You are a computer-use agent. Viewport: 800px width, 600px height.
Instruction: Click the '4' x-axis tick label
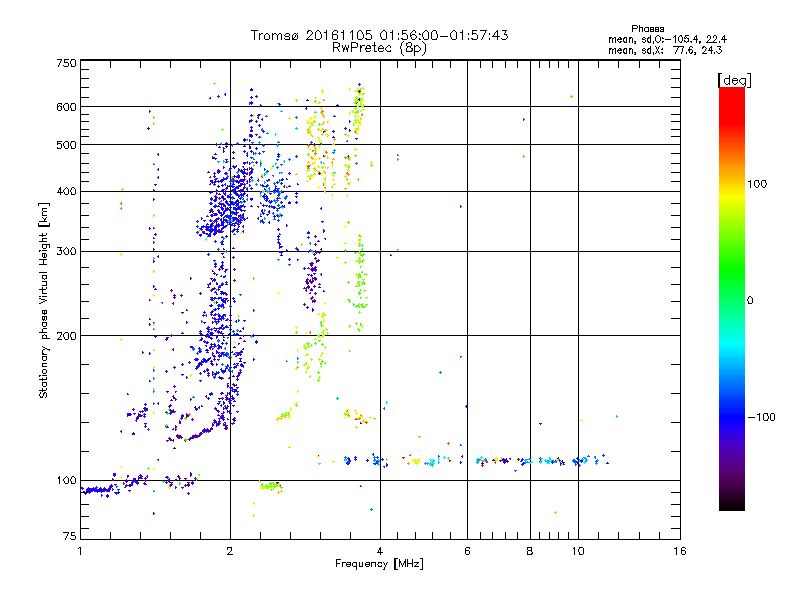[x=380, y=551]
